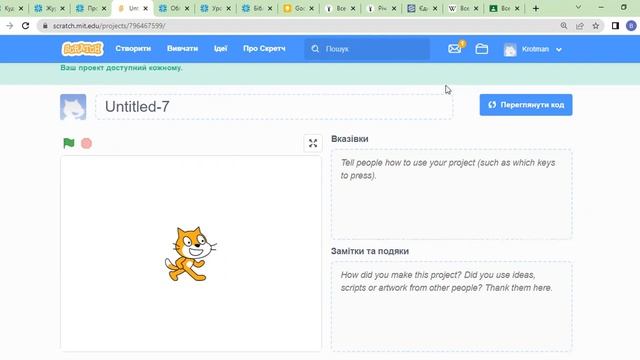
Task: Open the Створити menu item
Action: [x=133, y=49]
